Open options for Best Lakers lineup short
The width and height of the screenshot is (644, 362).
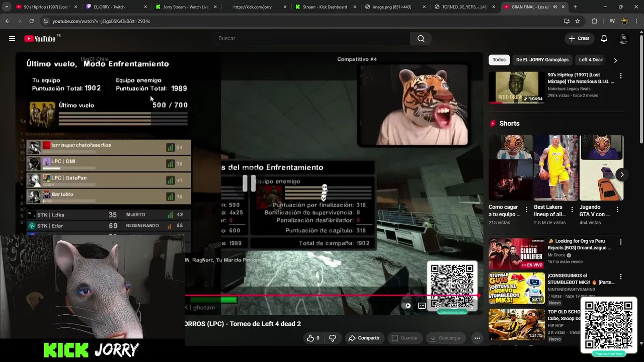click(572, 210)
